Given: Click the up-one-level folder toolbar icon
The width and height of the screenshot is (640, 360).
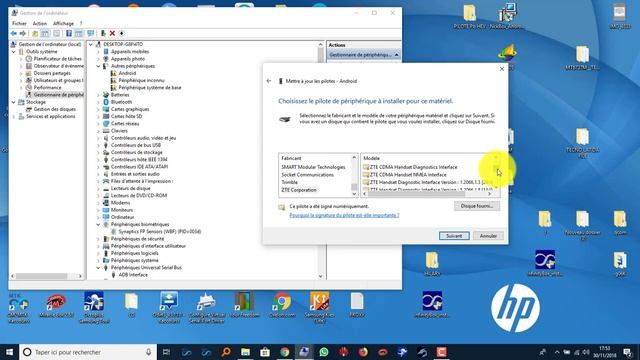Looking at the screenshot, I should pyautogui.click(x=35, y=33).
